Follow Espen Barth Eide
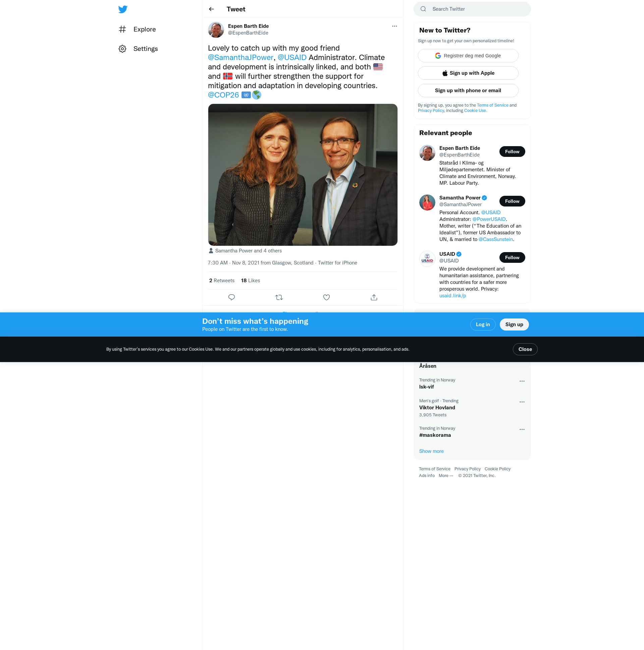Image resolution: width=644 pixels, height=650 pixels. [512, 152]
